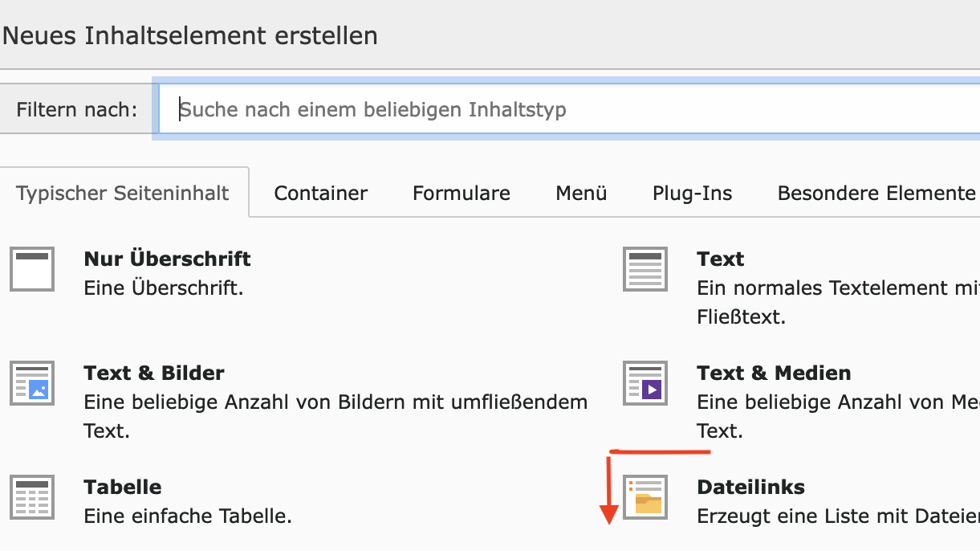Focus the content type search field

tap(570, 109)
